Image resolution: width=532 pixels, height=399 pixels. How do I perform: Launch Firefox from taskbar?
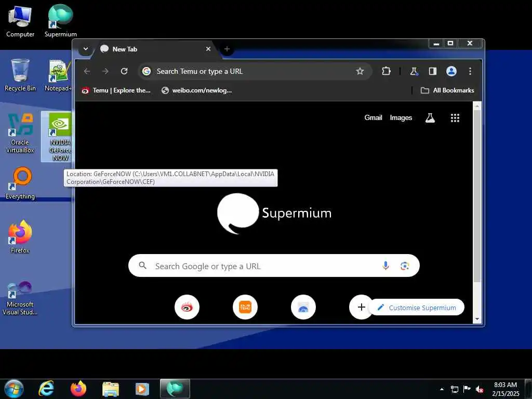point(78,389)
